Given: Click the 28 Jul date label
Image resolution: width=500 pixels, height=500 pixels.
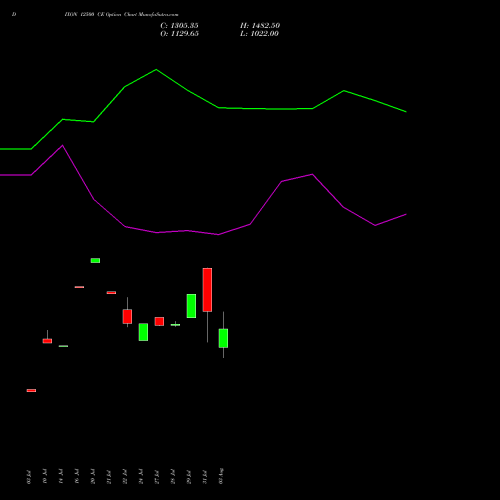Looking at the screenshot, I should coord(173,477).
